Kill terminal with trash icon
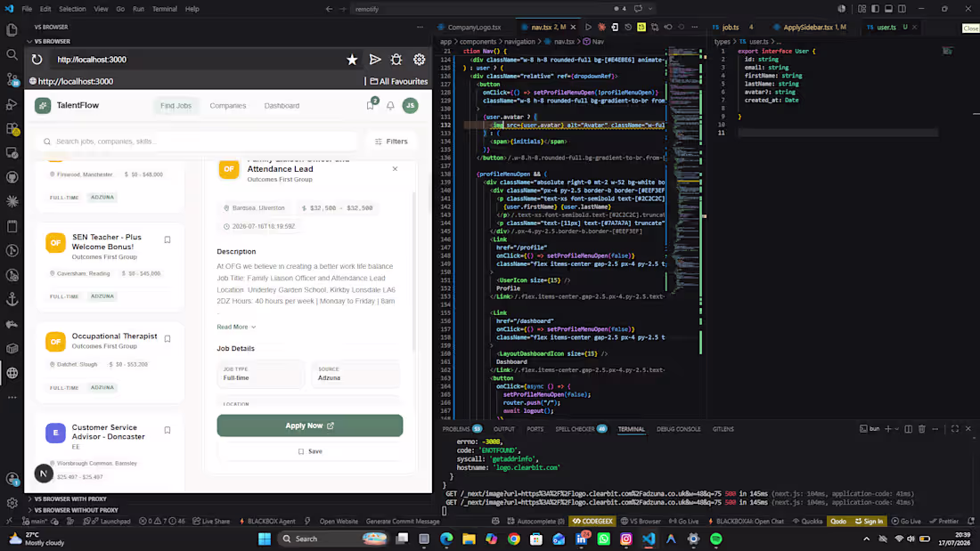This screenshot has width=980, height=551. tap(922, 429)
